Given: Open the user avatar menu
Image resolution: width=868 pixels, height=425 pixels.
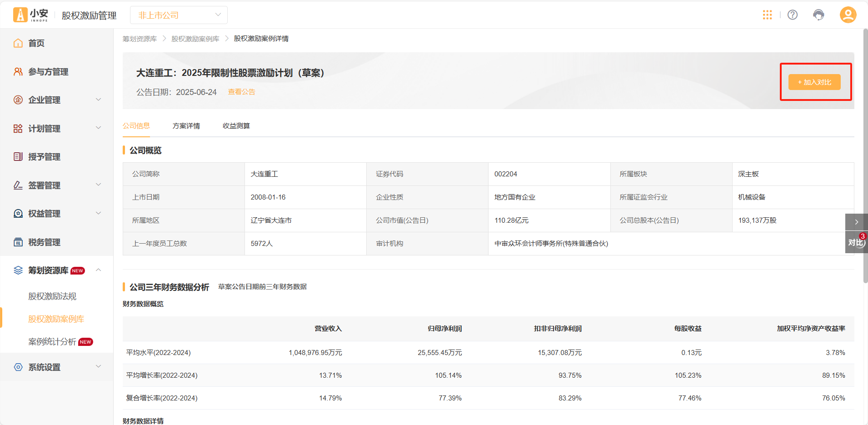Looking at the screenshot, I should [x=848, y=15].
